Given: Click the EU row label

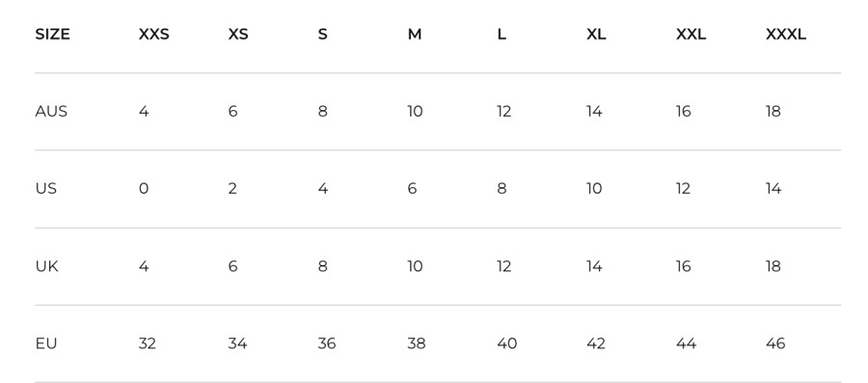Looking at the screenshot, I should pyautogui.click(x=46, y=343).
